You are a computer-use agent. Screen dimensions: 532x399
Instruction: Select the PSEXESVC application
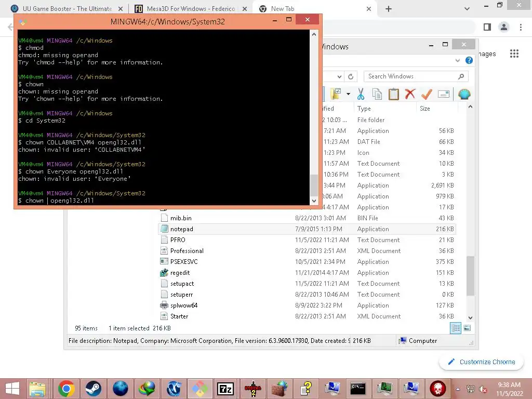(183, 262)
